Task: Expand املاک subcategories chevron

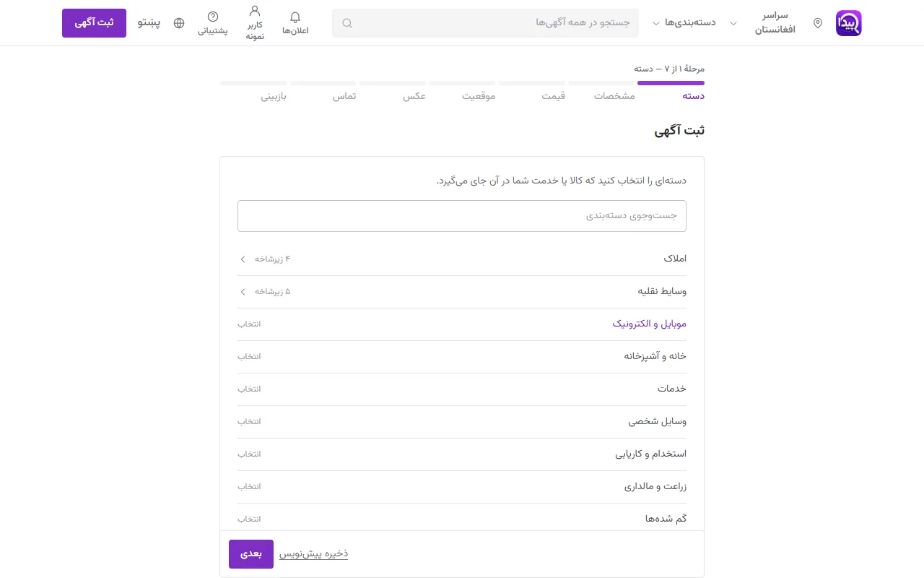Action: pos(243,259)
